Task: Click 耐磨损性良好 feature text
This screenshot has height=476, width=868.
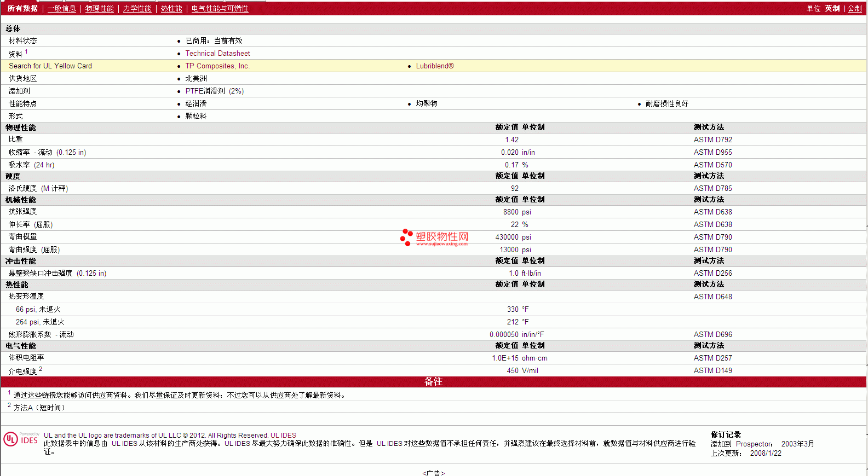Action: (x=666, y=103)
